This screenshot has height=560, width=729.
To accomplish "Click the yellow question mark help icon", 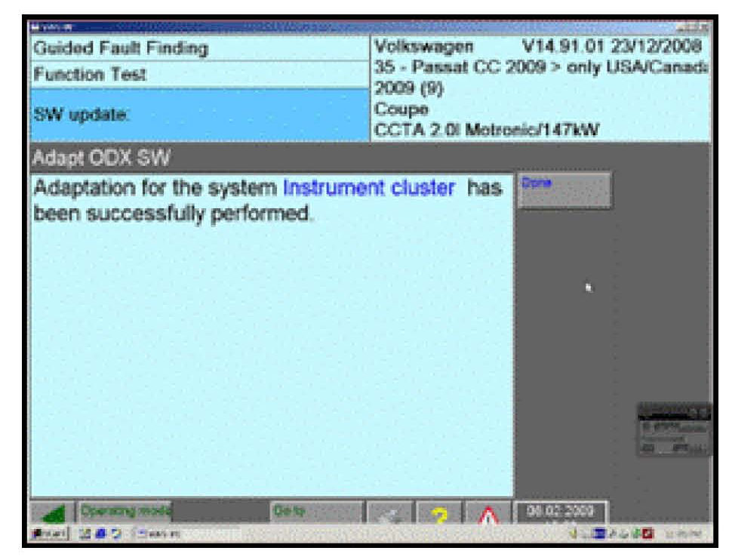I will point(438,513).
